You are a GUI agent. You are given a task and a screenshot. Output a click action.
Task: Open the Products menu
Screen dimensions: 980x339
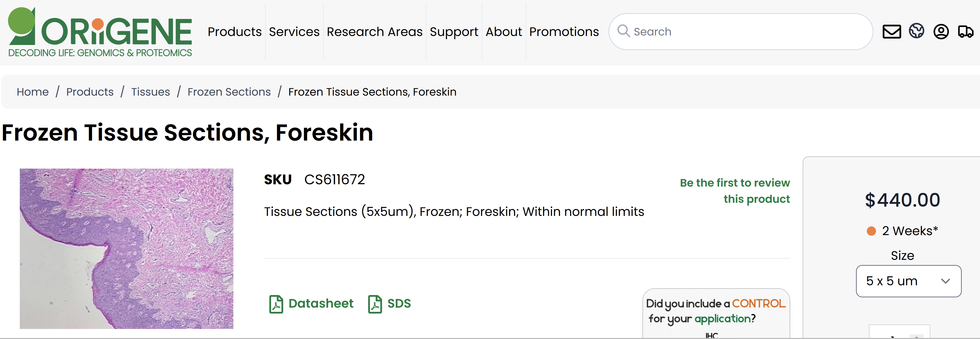234,32
